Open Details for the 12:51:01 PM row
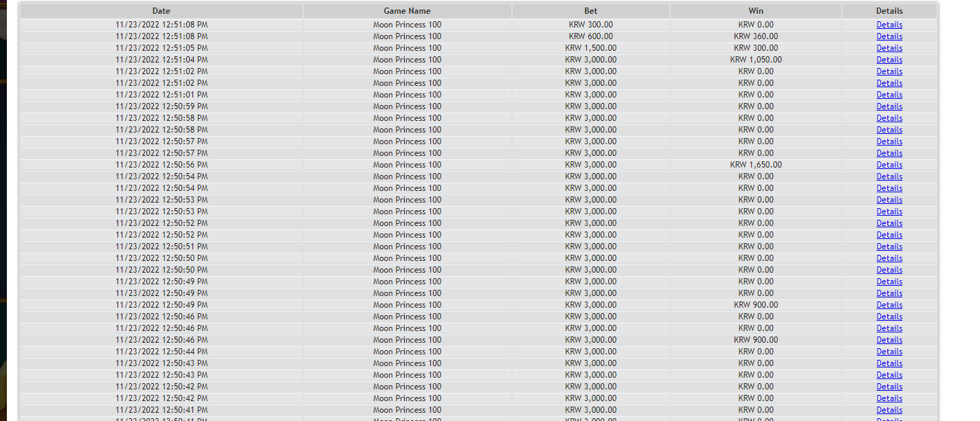The image size is (980, 421). [x=889, y=95]
